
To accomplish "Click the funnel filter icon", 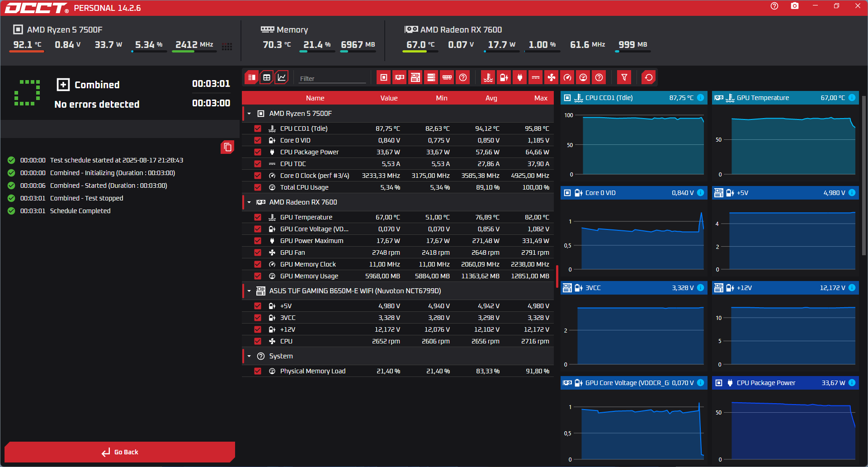I will tap(624, 77).
